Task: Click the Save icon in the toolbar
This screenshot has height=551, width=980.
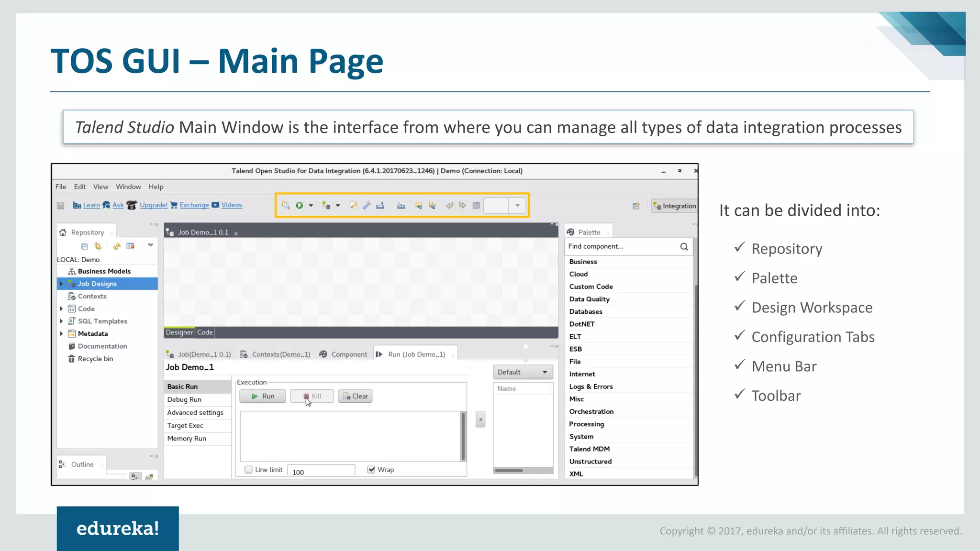Action: click(x=60, y=205)
